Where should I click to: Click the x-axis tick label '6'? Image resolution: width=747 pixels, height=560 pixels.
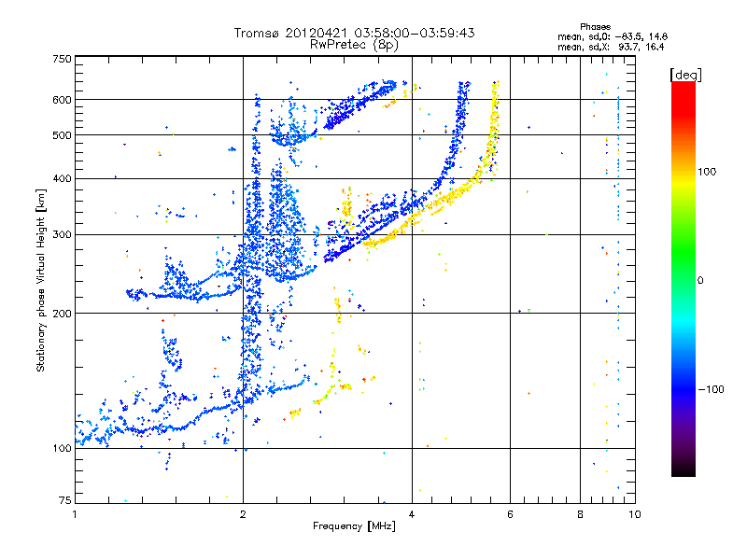click(510, 514)
